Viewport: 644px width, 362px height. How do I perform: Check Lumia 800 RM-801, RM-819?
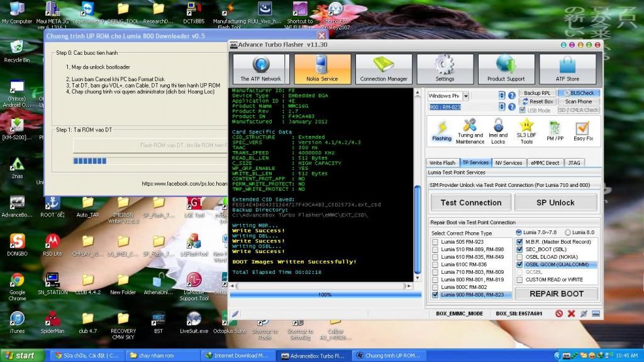[x=435, y=280]
